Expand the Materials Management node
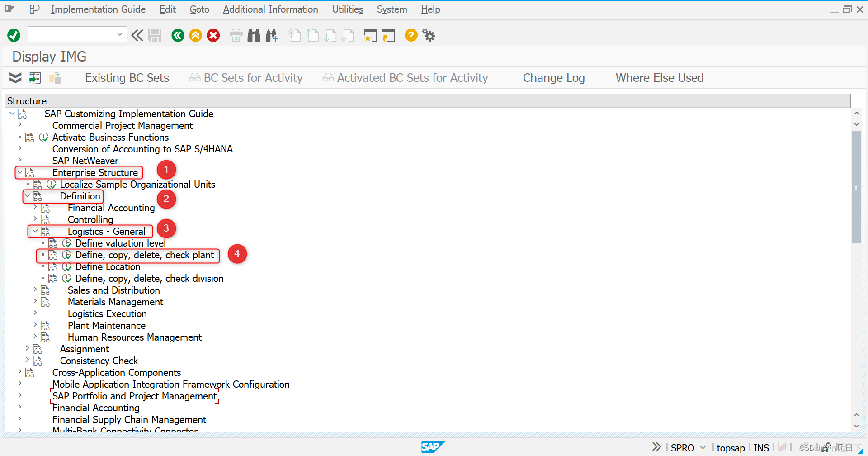 pyautogui.click(x=35, y=301)
